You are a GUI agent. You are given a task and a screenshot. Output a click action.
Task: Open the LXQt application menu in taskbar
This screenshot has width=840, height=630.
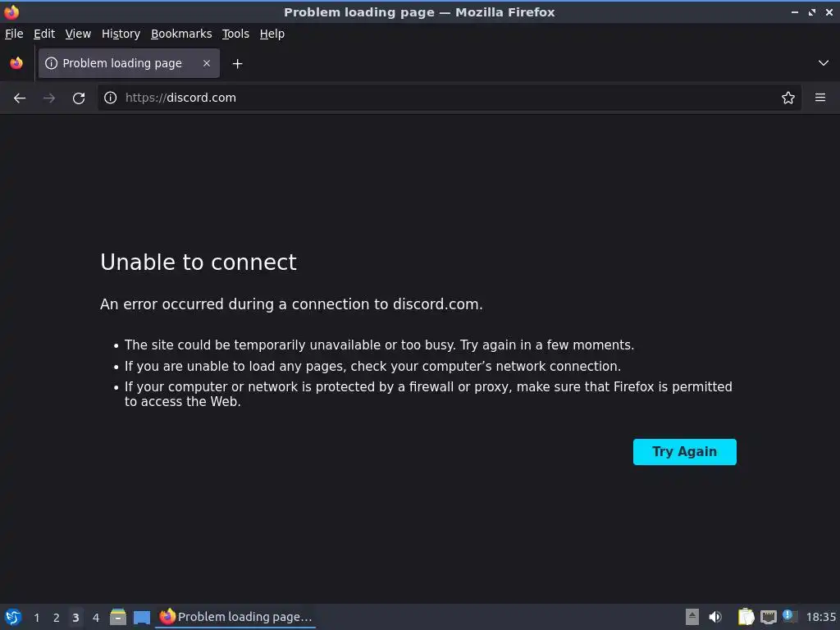13,617
